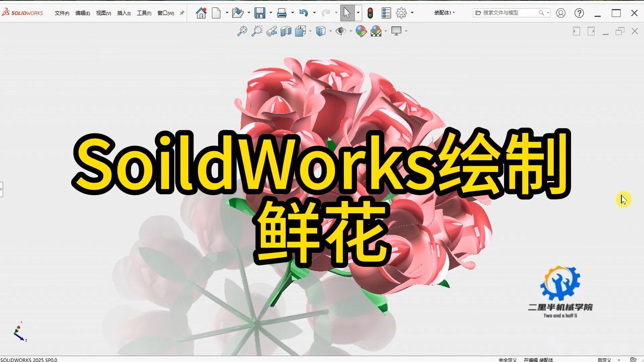Click the left-edge panel expand handle

(x=1, y=189)
